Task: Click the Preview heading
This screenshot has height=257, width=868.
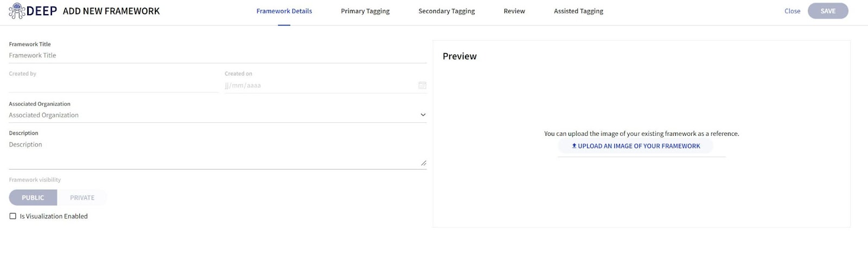Action: coord(459,56)
